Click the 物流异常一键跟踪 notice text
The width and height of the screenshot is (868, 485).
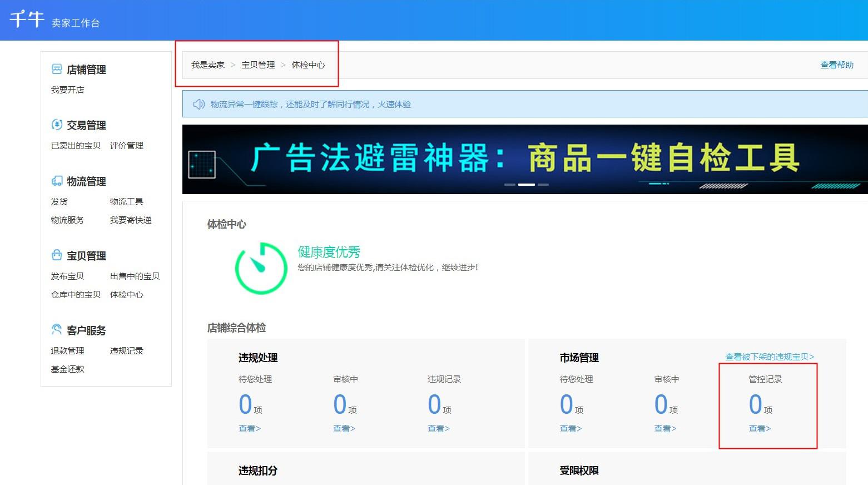click(x=311, y=104)
